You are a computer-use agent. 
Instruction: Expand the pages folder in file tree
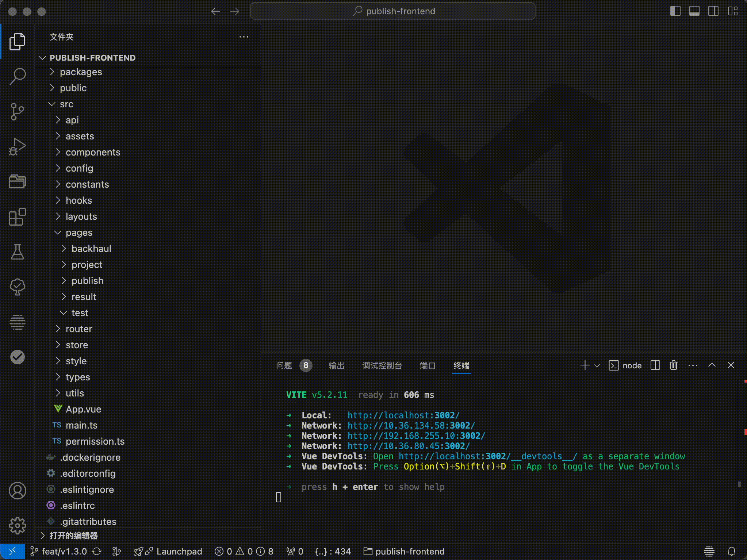(x=79, y=232)
